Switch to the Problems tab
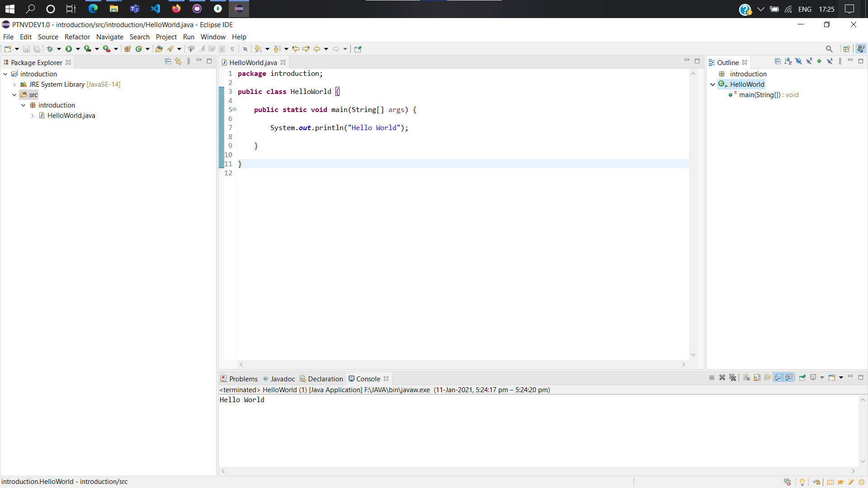This screenshot has height=488, width=868. 243,379
